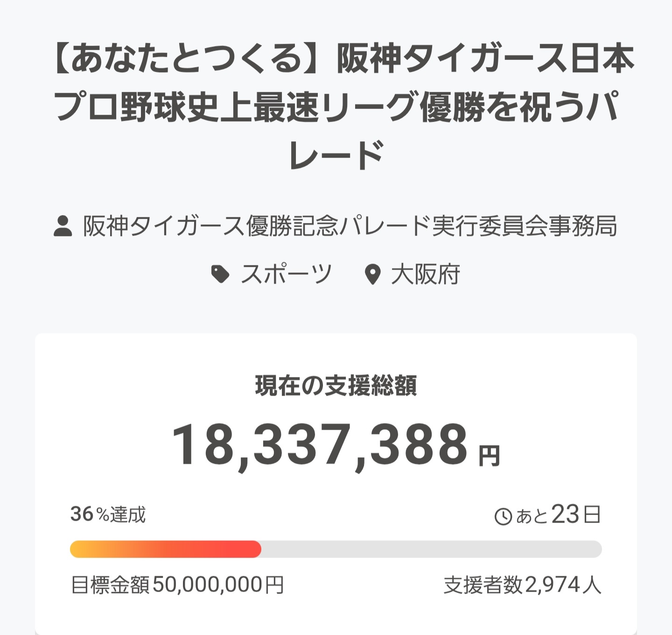This screenshot has width=672, height=635.
Task: Click the location pin icon beside 大阪府
Action: pos(372,274)
